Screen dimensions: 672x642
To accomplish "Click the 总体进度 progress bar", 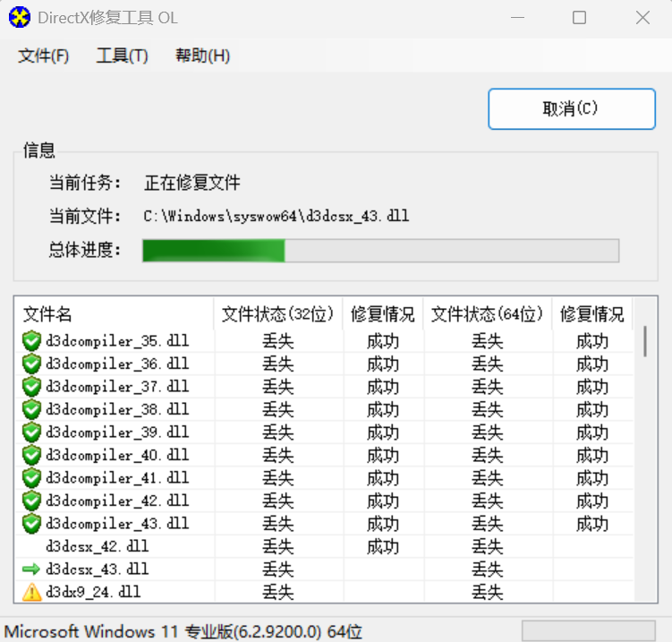I will tap(381, 251).
